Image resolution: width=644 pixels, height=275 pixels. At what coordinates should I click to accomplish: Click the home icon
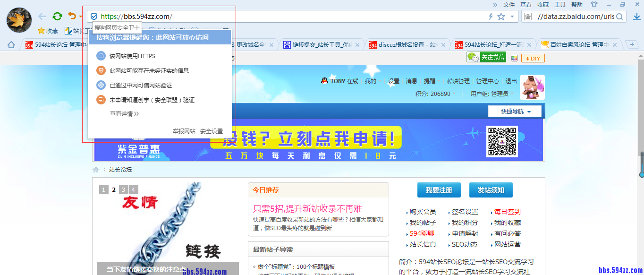(11, 44)
